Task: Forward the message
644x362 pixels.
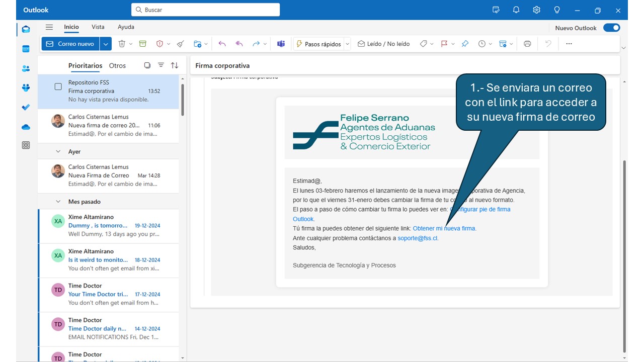Action: [x=256, y=44]
